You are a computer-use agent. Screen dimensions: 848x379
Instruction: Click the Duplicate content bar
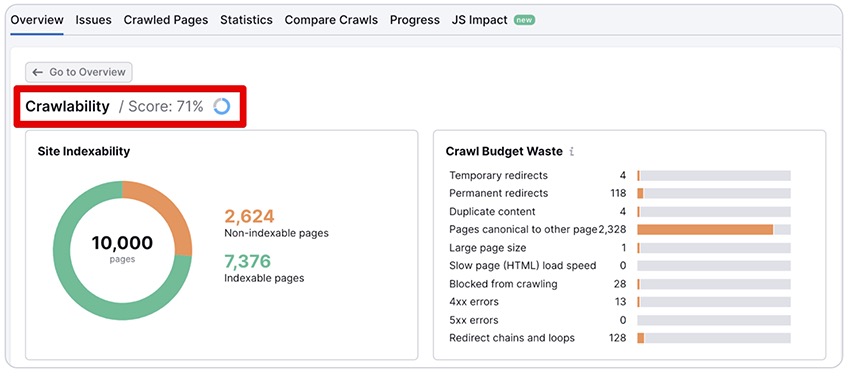714,212
